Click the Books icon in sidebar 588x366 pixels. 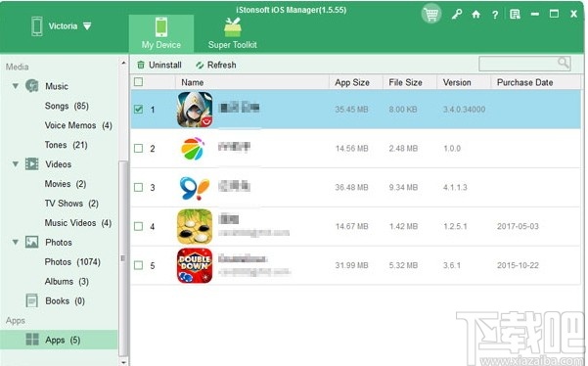pos(32,300)
